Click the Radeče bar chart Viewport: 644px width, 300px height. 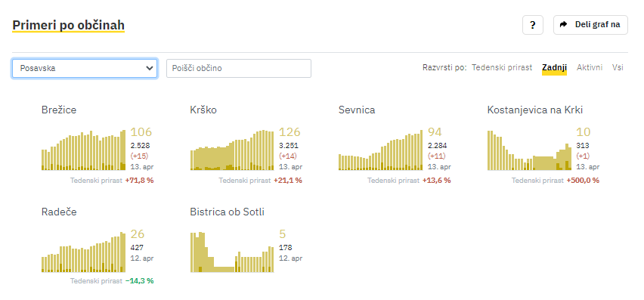click(83, 252)
